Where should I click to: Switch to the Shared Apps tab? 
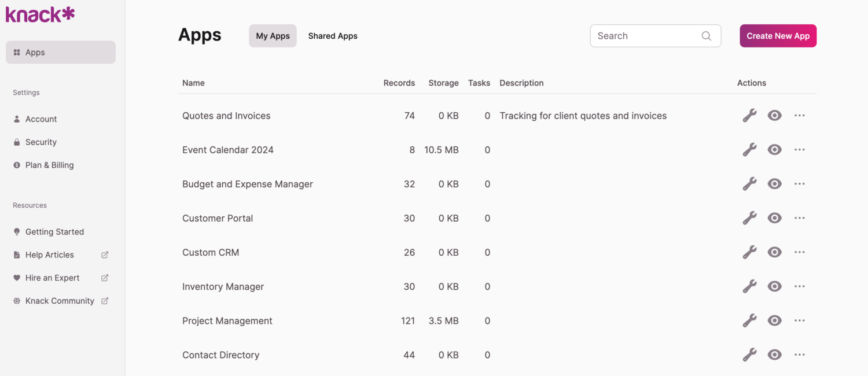[x=333, y=35]
